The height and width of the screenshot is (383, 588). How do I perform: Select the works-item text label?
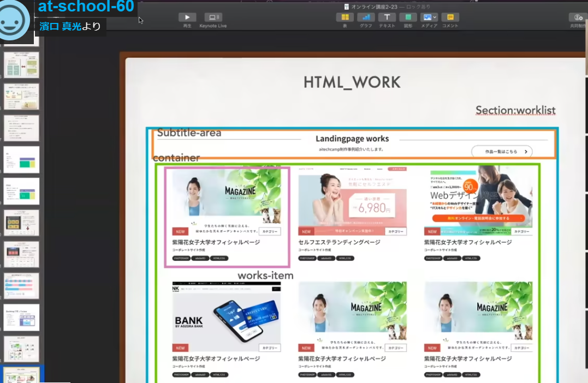tap(265, 276)
